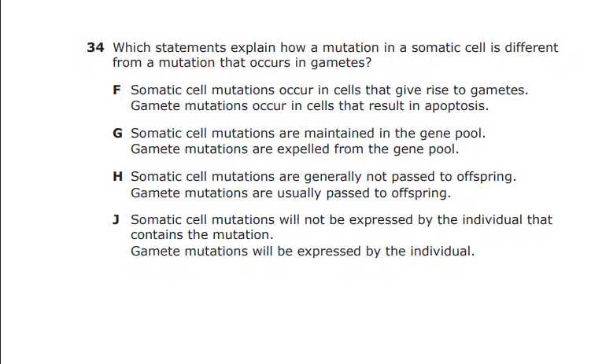Click the word 'gametes?' in the question
Viewport: 591px width, 364px height.
[x=341, y=63]
